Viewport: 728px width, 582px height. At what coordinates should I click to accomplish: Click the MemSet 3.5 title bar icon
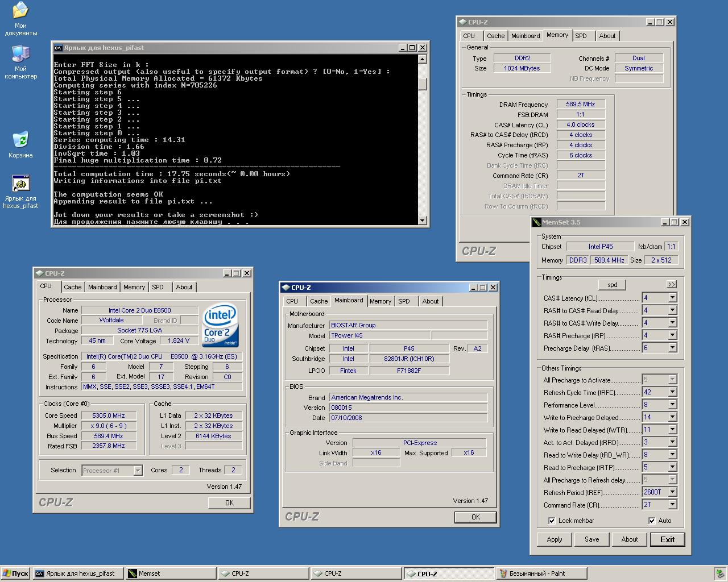tap(536, 222)
